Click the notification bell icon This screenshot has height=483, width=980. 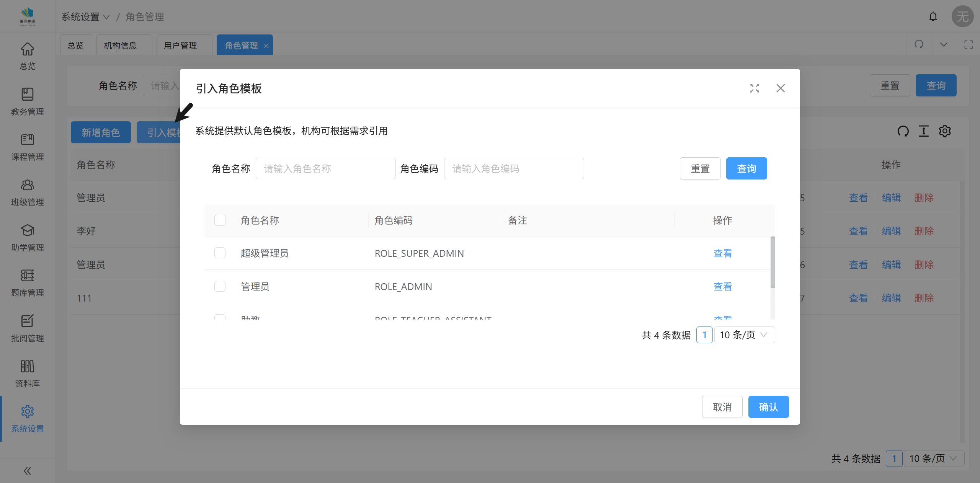pos(933,16)
